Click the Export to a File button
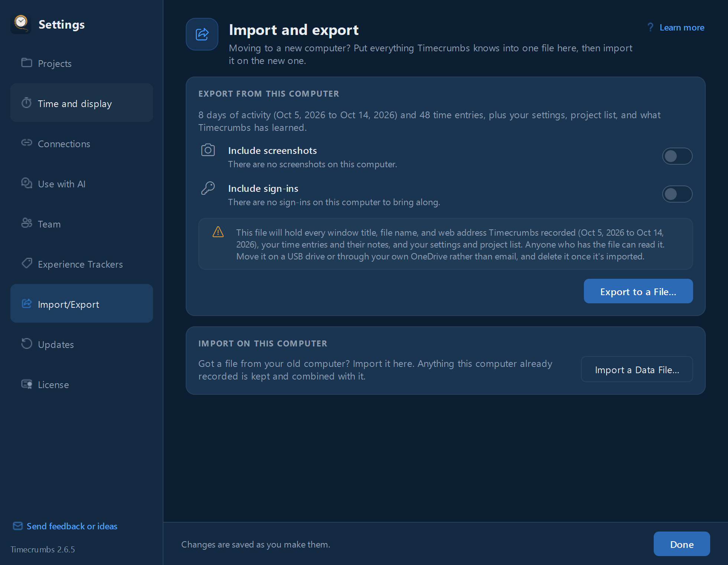728x565 pixels. point(638,291)
